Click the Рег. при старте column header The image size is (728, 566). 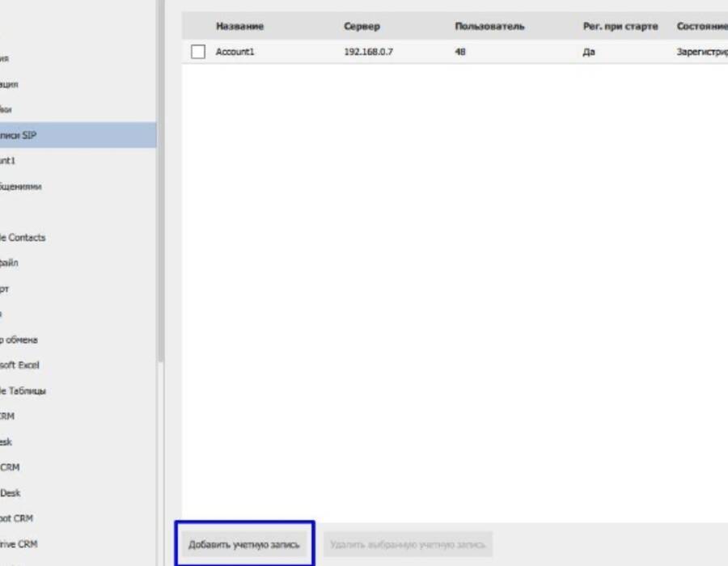620,26
